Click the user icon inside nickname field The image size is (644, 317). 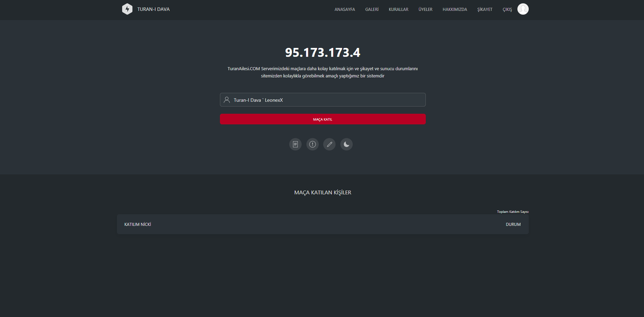pyautogui.click(x=227, y=100)
